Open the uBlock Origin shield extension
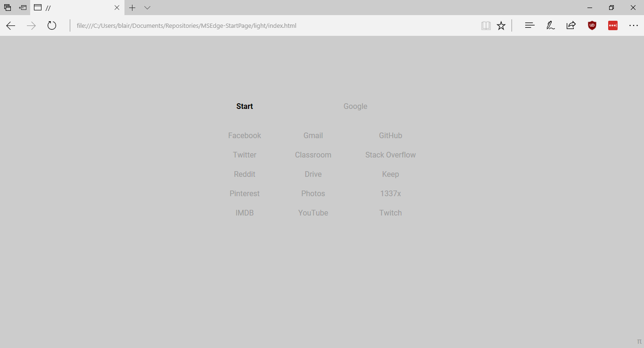644x348 pixels. 592,26
